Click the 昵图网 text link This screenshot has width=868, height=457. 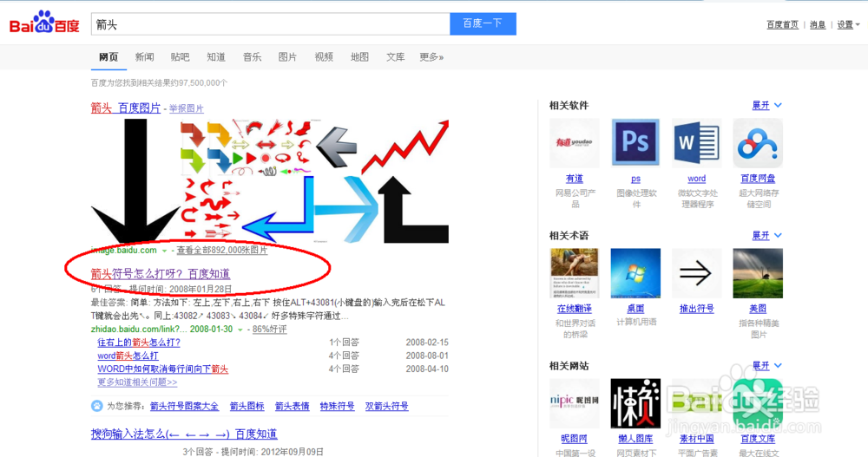[574, 439]
